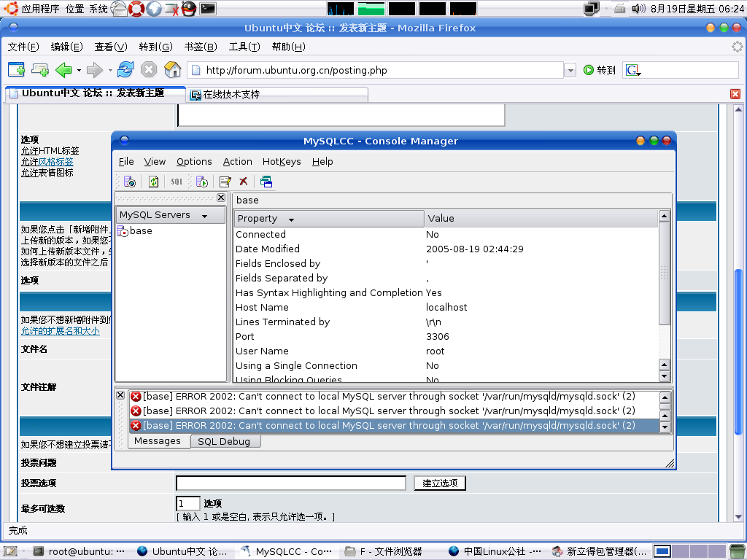Close the current Firefox tab with red X

[735, 94]
